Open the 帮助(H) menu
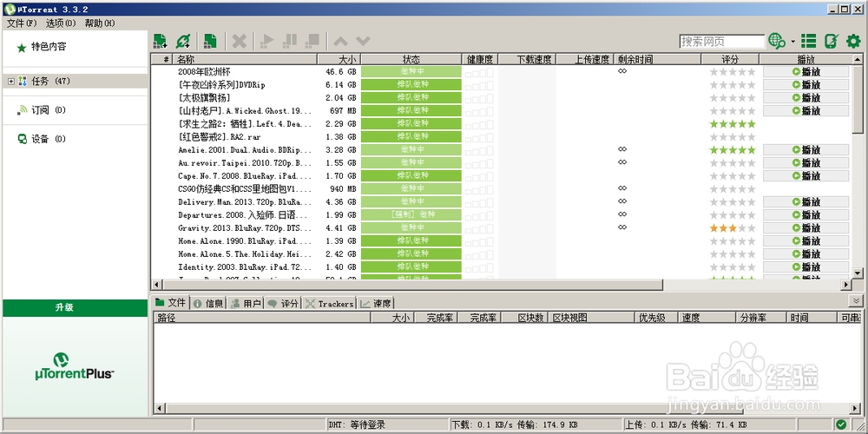868x434 pixels. click(100, 23)
